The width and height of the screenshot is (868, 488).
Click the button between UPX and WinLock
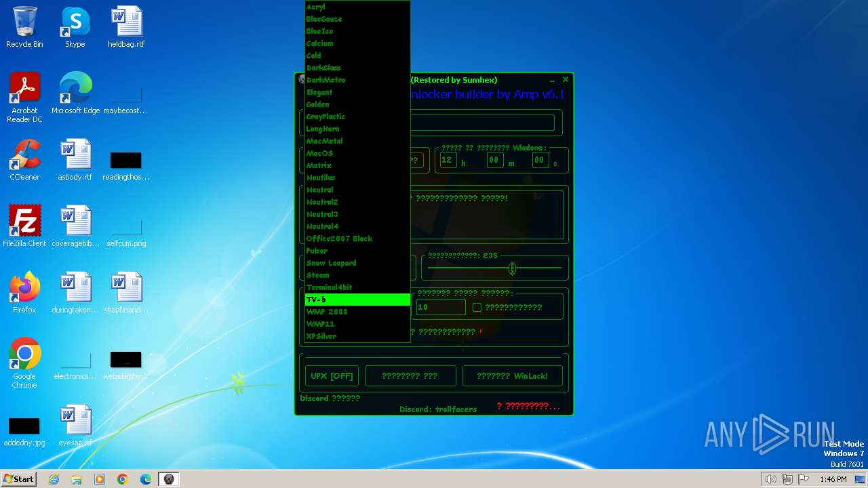pyautogui.click(x=410, y=376)
